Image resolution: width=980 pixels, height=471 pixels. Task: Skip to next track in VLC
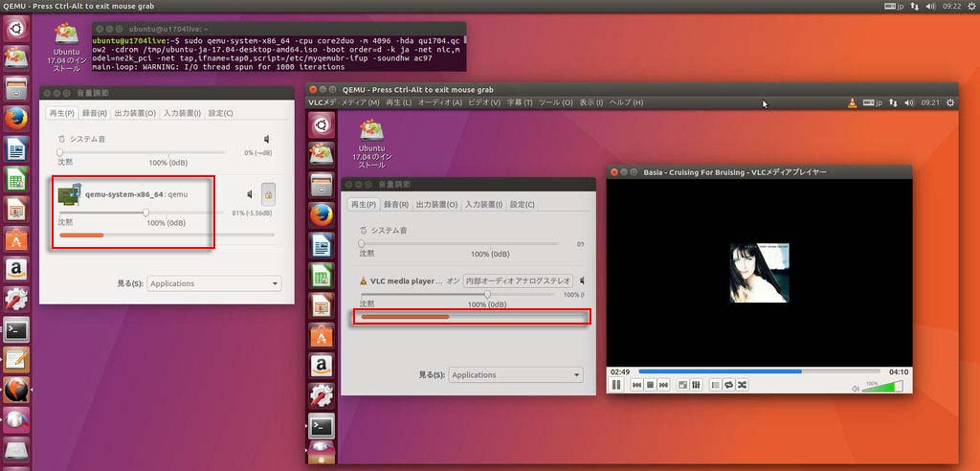click(664, 385)
